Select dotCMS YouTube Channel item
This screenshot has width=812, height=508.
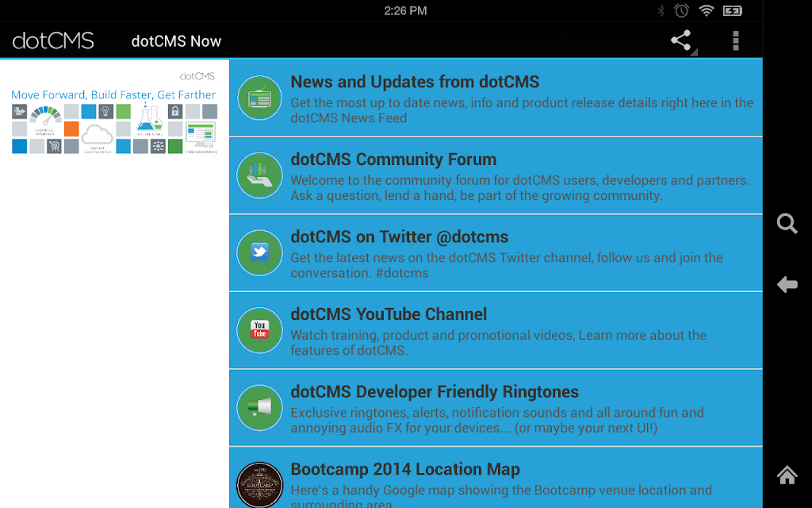point(496,330)
